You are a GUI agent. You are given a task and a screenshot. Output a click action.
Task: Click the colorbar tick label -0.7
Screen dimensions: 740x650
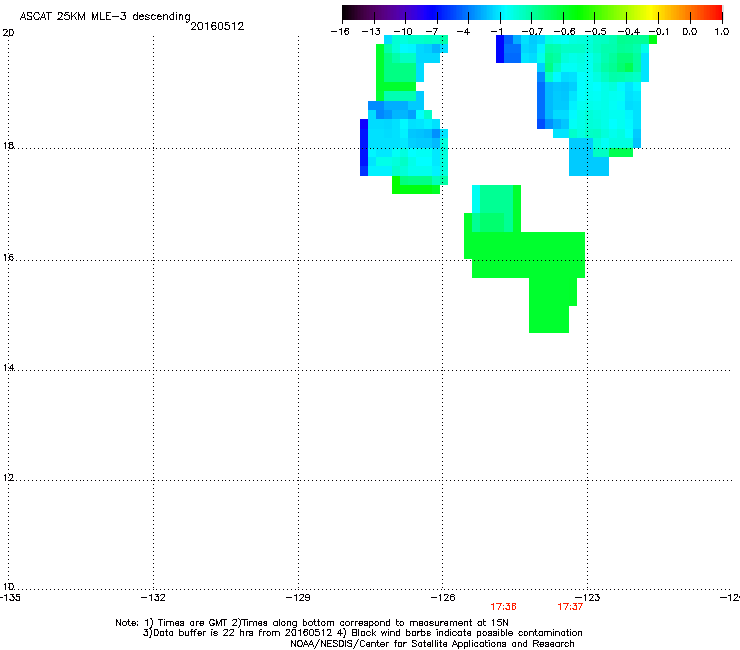pyautogui.click(x=532, y=32)
